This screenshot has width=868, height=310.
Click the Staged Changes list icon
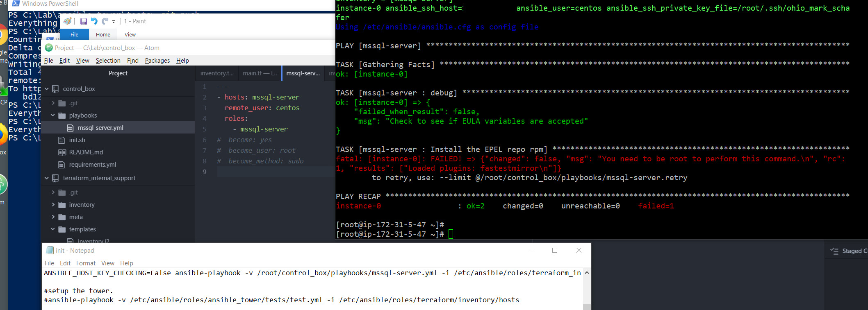pyautogui.click(x=834, y=251)
